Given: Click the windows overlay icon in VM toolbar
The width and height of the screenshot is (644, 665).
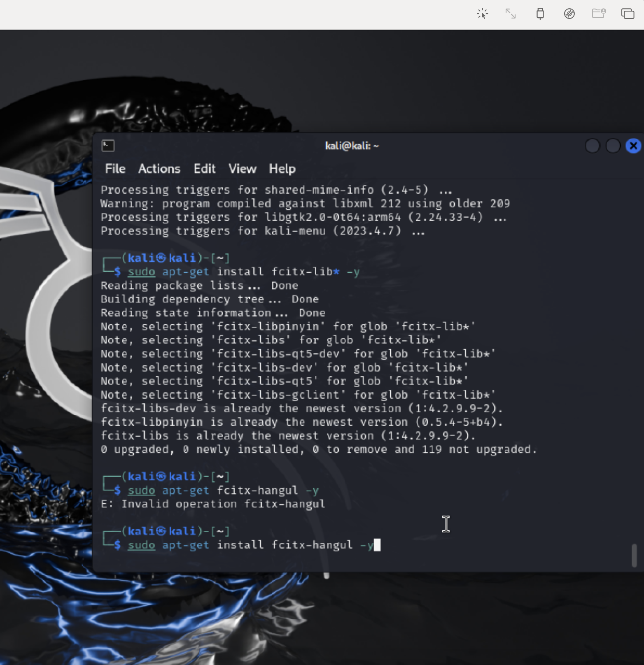Looking at the screenshot, I should click(x=628, y=14).
